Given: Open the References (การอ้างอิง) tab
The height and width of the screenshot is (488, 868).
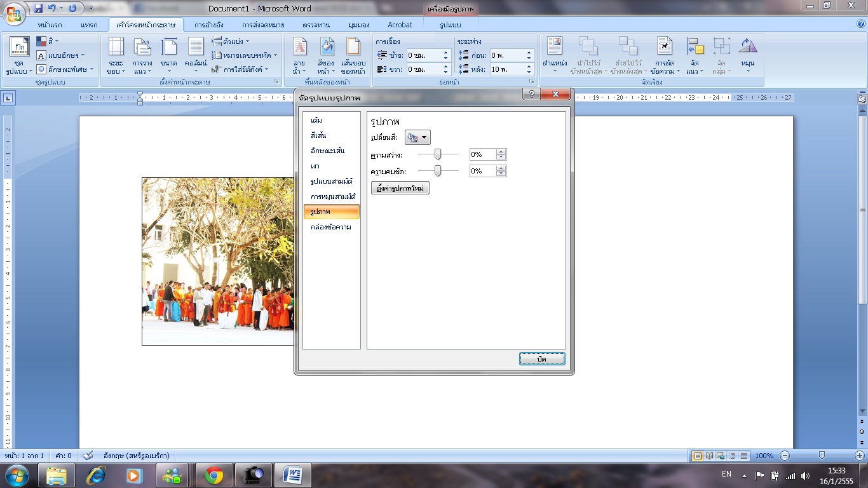Looking at the screenshot, I should [208, 25].
